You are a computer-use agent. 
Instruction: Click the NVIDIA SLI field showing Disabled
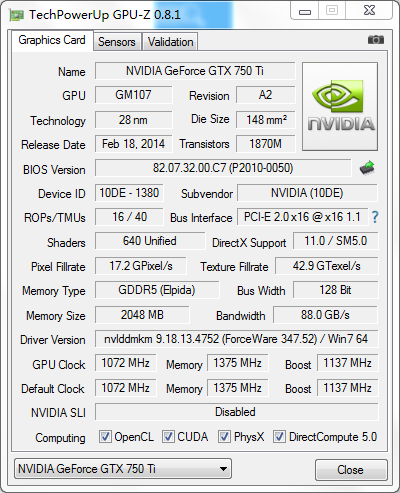coord(237,412)
